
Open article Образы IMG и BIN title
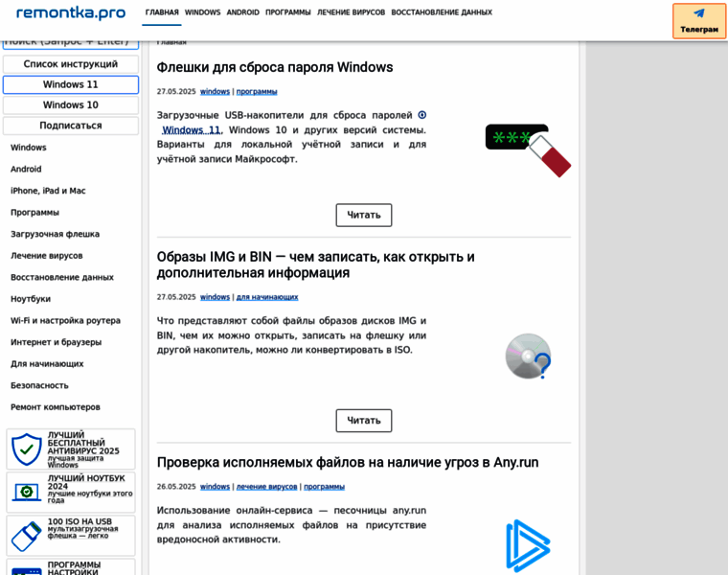tap(315, 264)
